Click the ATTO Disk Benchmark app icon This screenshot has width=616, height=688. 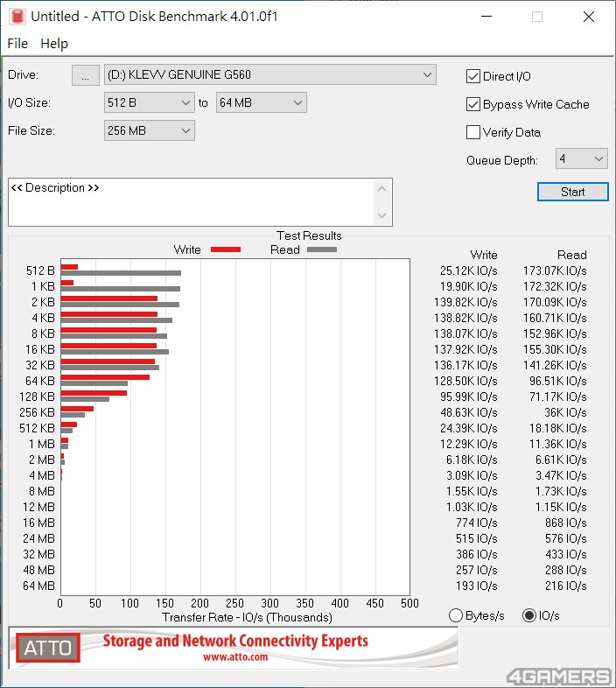click(x=17, y=17)
